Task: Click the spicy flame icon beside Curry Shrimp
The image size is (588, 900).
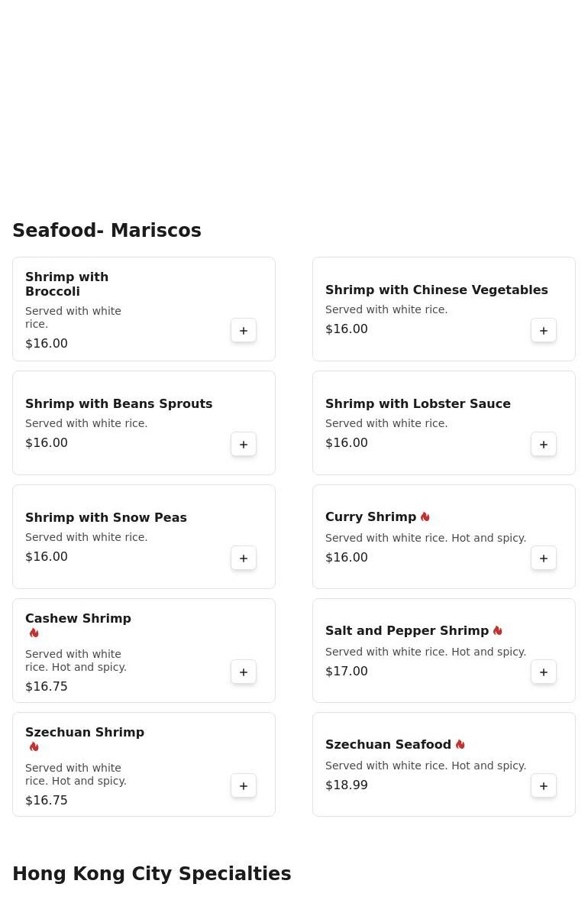Action: coord(425,517)
